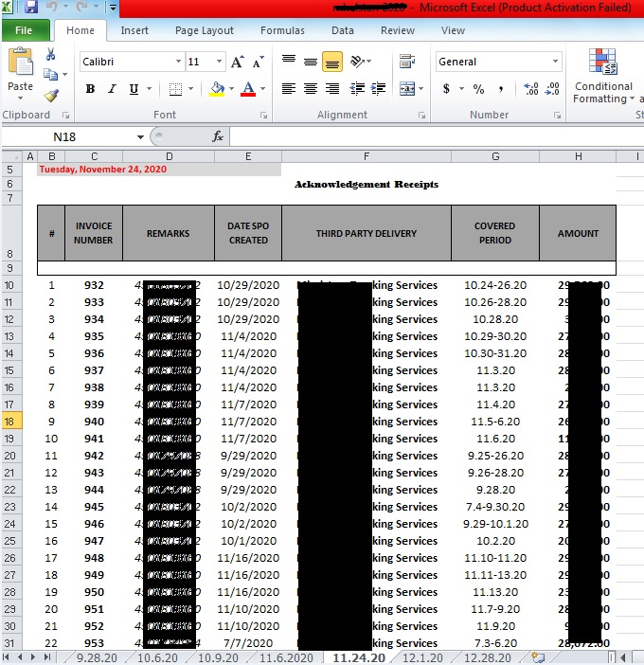
Task: Expand the fill color arrow
Action: pos(231,89)
